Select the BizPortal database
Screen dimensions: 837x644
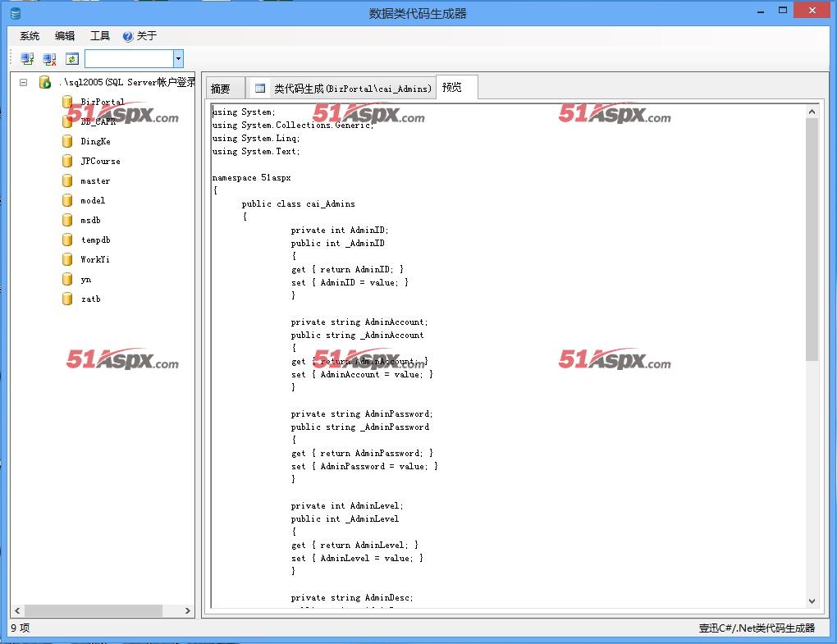(102, 102)
